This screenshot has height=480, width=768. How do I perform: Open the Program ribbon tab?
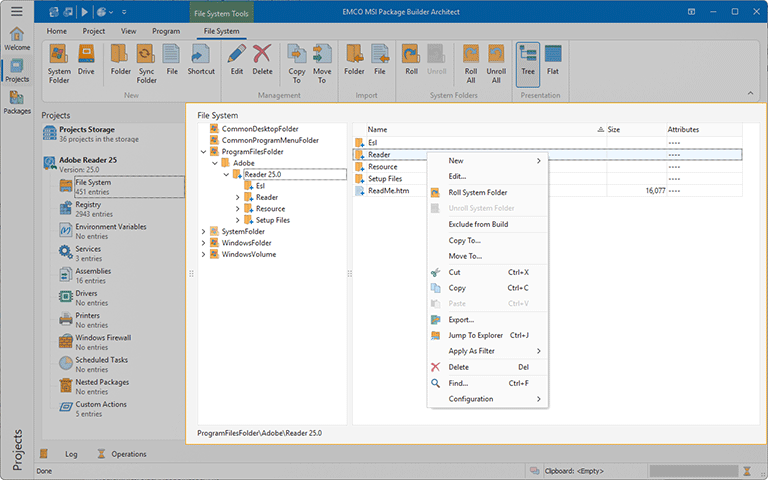click(x=166, y=31)
